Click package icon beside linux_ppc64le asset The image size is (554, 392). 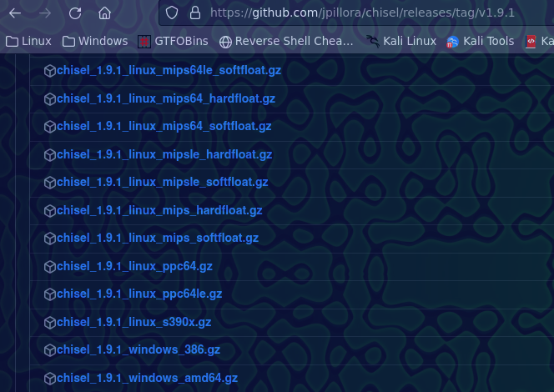click(50, 294)
